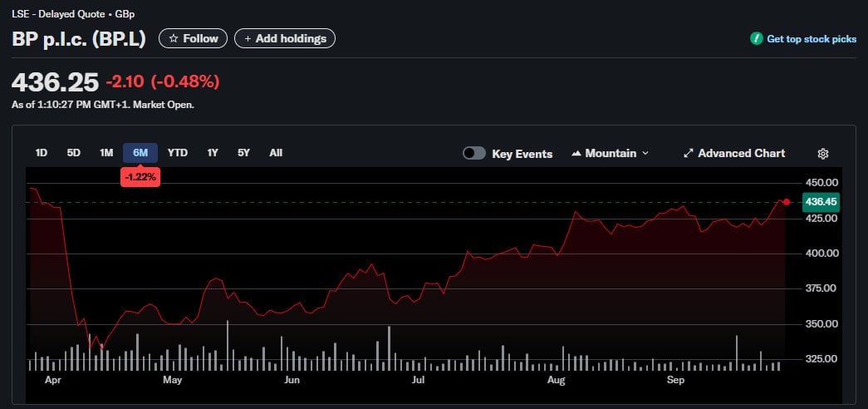Select the 5D time range

coord(74,153)
